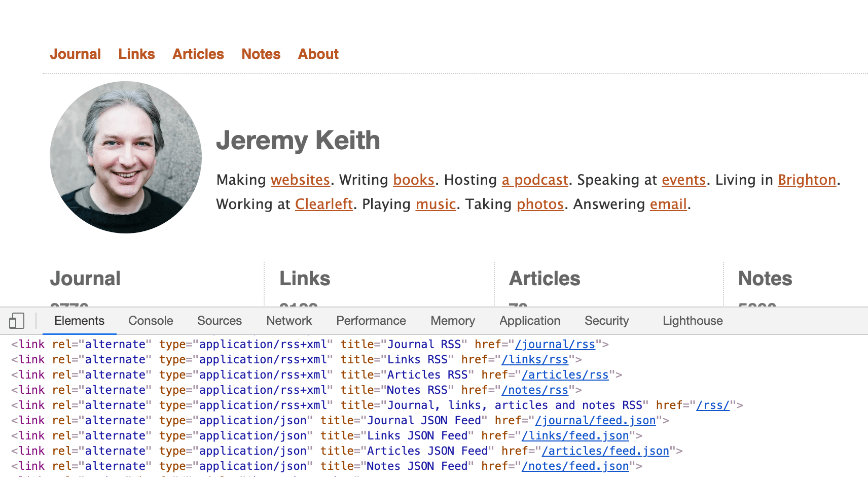This screenshot has width=868, height=477.
Task: Click the Notes section heading
Action: pos(765,279)
